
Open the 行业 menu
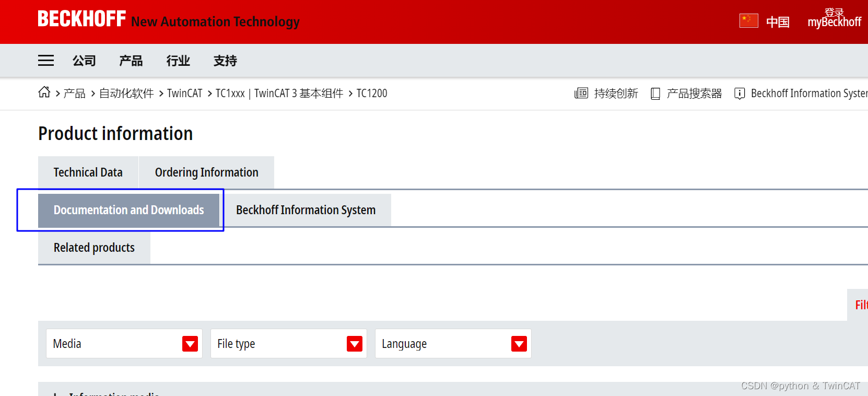[178, 61]
